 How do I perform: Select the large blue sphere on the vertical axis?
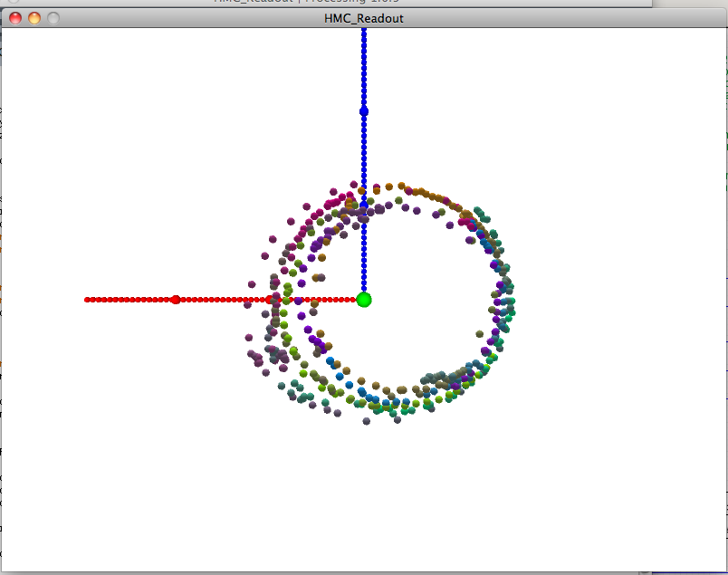click(x=364, y=111)
